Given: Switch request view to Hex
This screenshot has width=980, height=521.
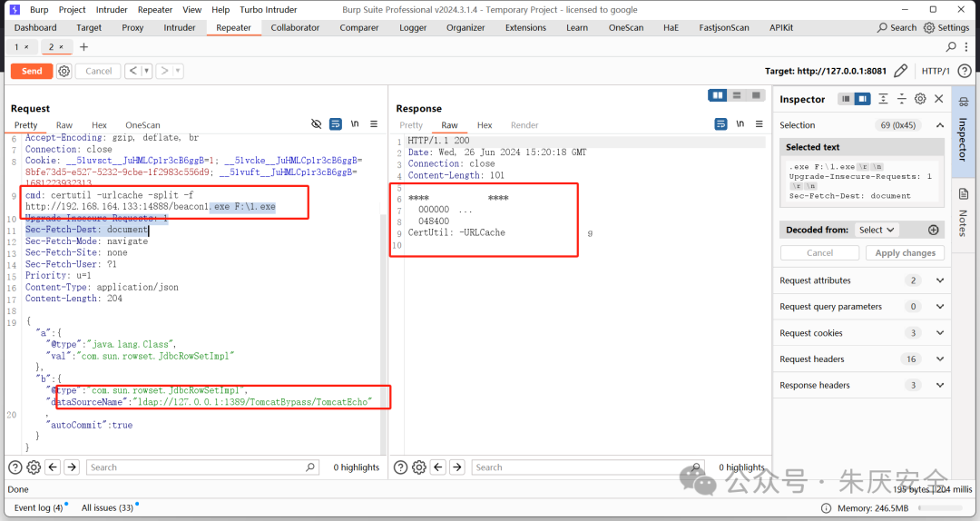Looking at the screenshot, I should click(x=99, y=125).
